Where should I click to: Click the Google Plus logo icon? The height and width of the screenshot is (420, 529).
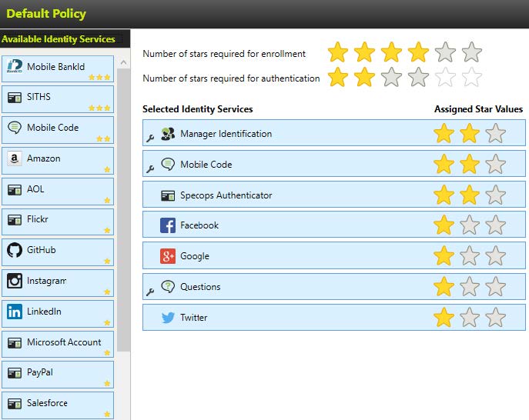click(168, 256)
